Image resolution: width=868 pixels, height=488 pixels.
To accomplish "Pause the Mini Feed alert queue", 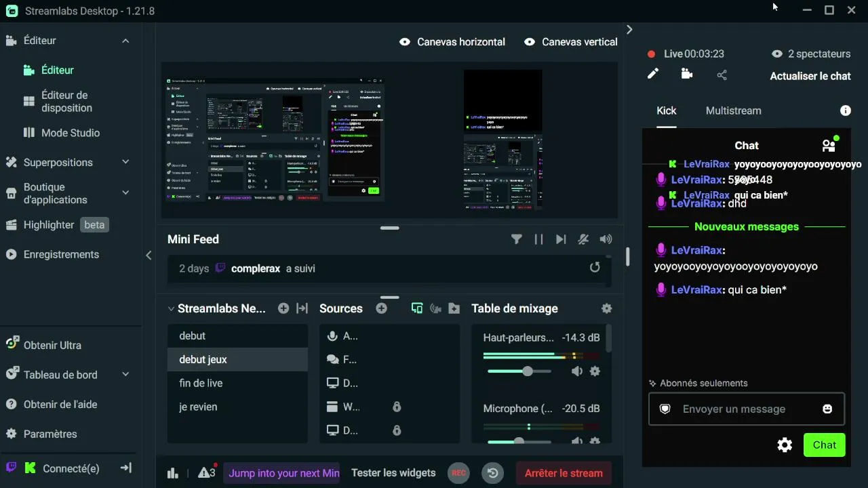I will [x=538, y=239].
